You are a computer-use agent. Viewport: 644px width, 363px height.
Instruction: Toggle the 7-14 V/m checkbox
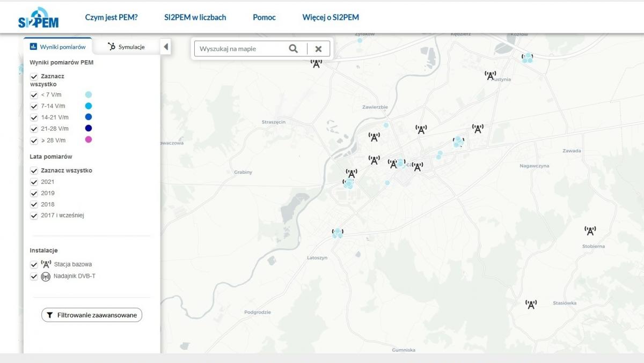tap(34, 106)
